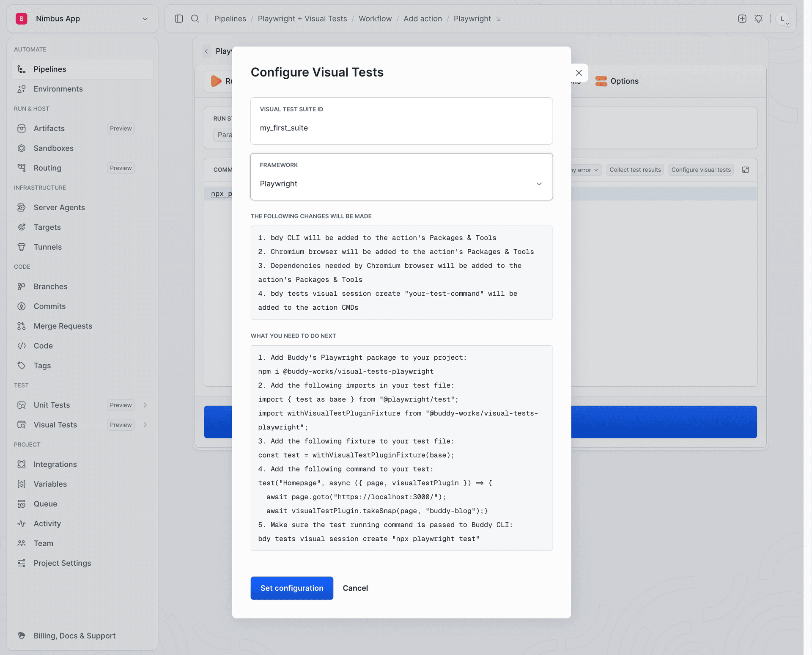Viewport: 812px width, 655px height.
Task: Open the Tunnels icon
Action: coord(22,247)
